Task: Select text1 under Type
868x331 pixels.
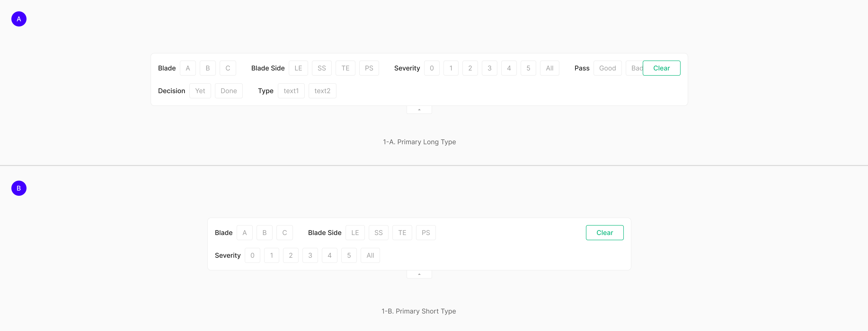Action: coord(291,91)
